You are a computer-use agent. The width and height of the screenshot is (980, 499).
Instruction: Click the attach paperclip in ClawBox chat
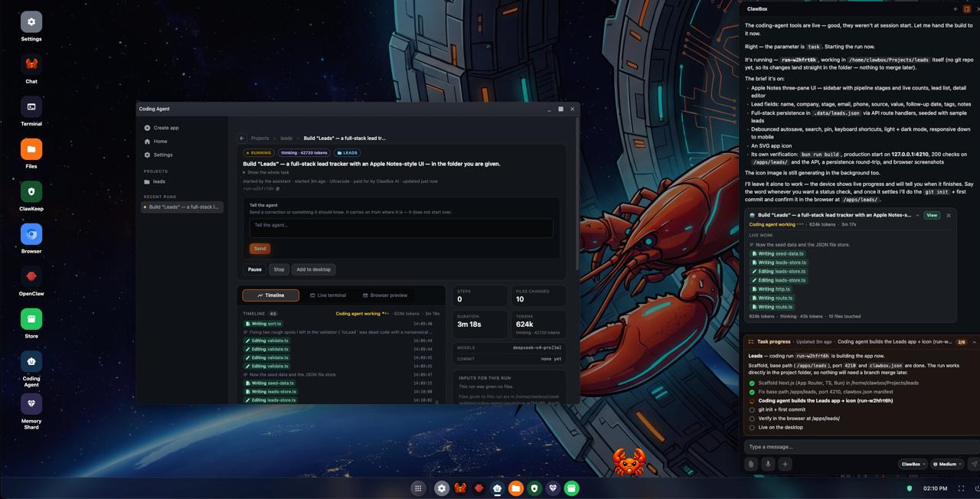pos(751,464)
